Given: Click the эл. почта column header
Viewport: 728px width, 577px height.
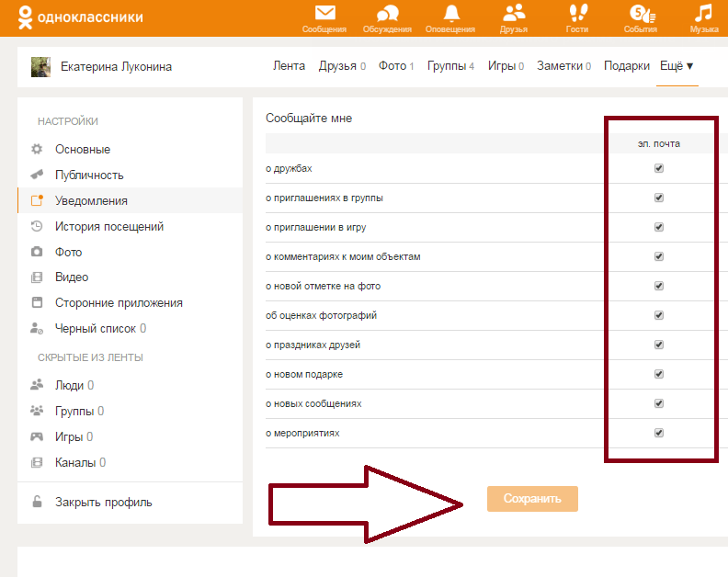Looking at the screenshot, I should [x=659, y=143].
